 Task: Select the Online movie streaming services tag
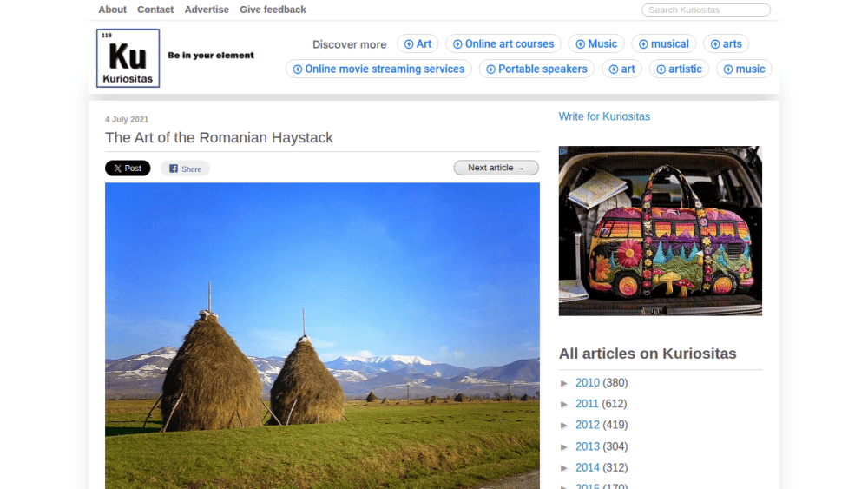click(378, 69)
